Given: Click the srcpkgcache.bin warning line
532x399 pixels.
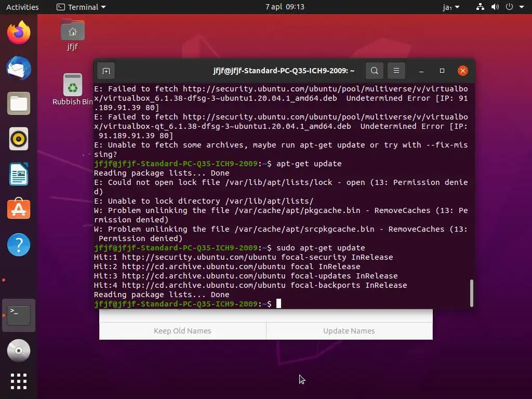Looking at the screenshot, I should [281, 234].
